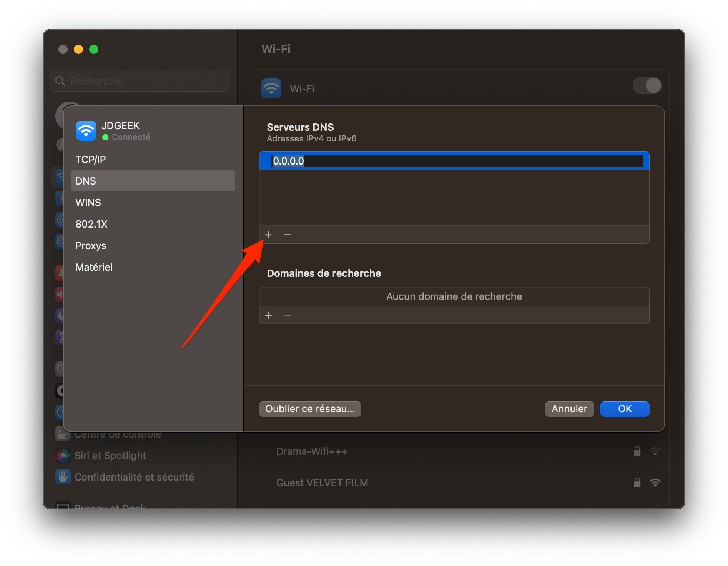Select the TCP/IP tab

(x=153, y=160)
